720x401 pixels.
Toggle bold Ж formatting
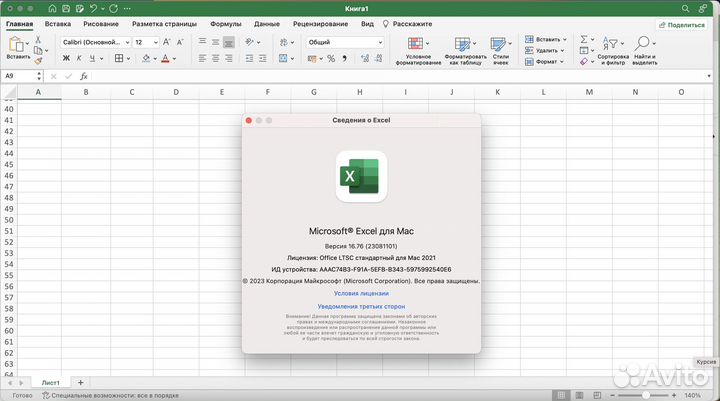[x=66, y=58]
